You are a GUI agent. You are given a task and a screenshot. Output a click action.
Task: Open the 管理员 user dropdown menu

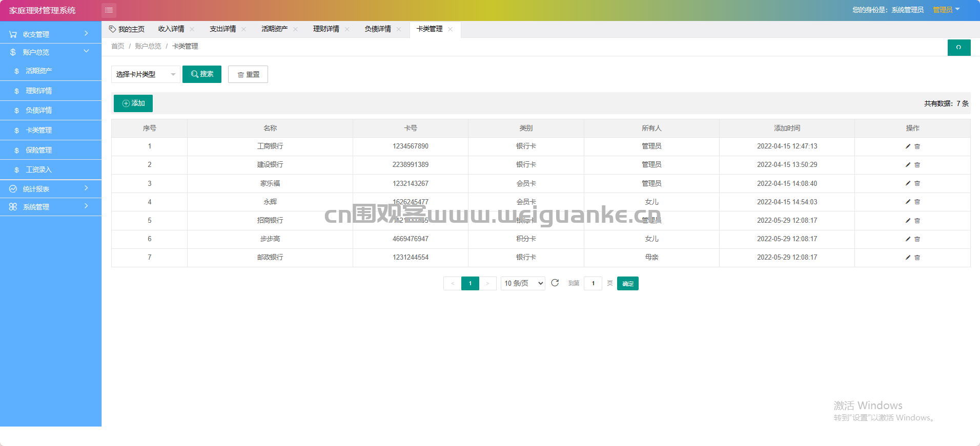(x=946, y=10)
